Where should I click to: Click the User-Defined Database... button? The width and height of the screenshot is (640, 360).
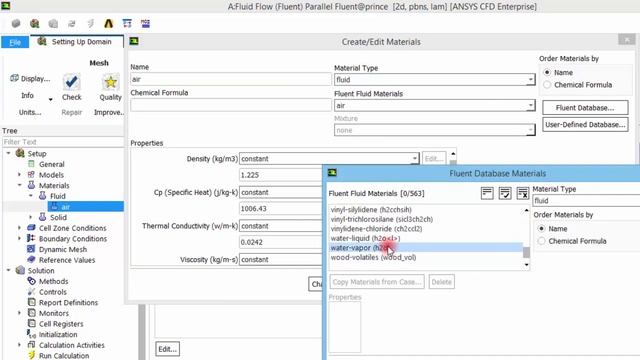pyautogui.click(x=585, y=124)
